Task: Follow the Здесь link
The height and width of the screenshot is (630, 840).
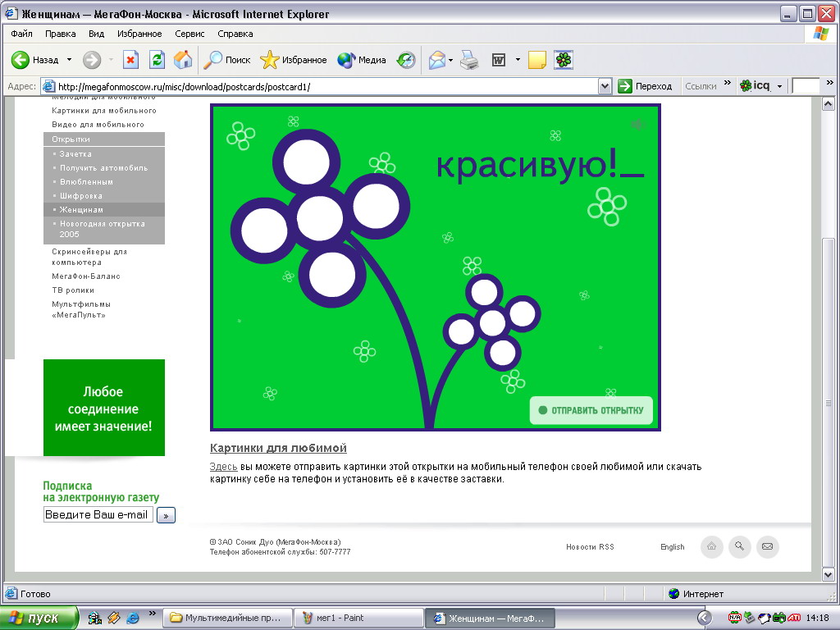Action: tap(223, 467)
